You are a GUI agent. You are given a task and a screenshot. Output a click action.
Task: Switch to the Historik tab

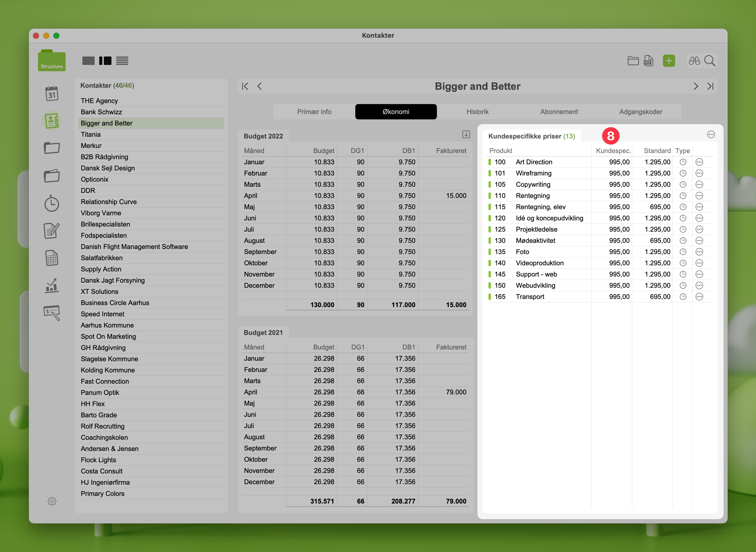(x=477, y=112)
